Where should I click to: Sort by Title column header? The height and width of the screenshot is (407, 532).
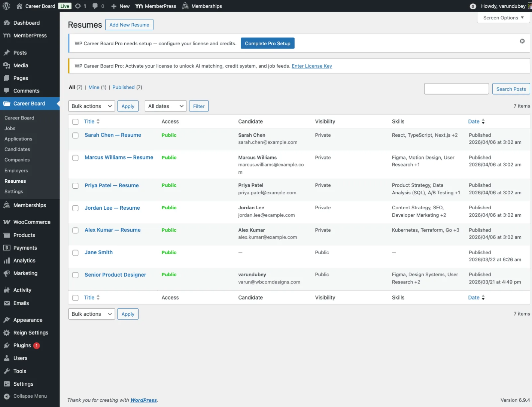coord(92,121)
